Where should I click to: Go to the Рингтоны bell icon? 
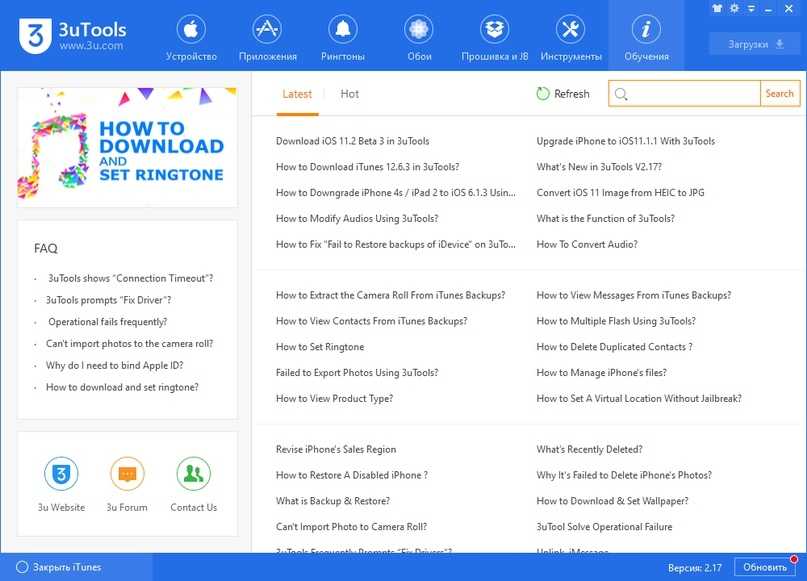pos(343,37)
